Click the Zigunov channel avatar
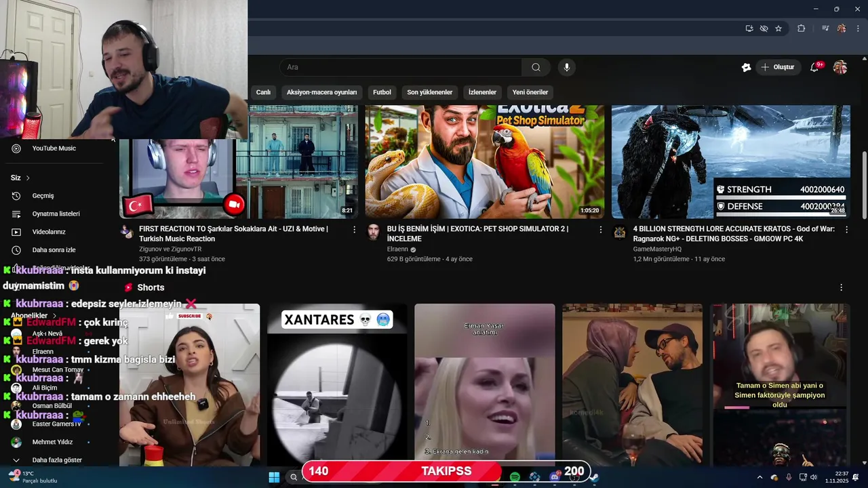This screenshot has height=488, width=868. point(127,232)
